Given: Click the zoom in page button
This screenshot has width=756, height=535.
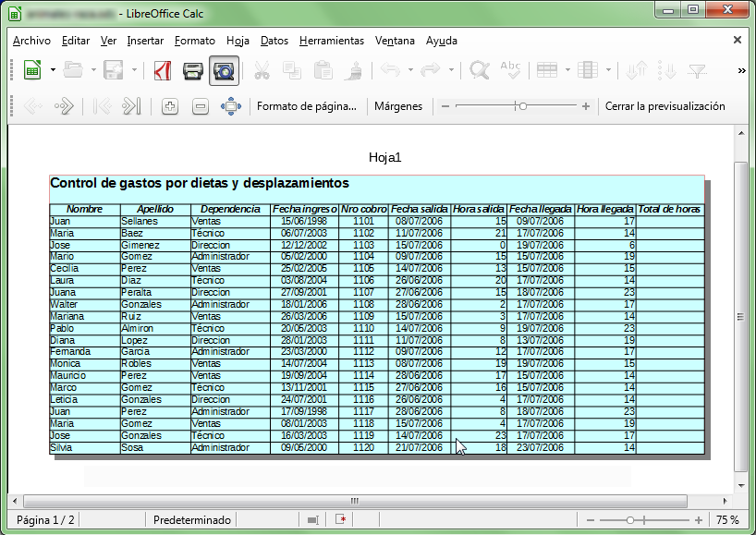Looking at the screenshot, I should pos(169,106).
